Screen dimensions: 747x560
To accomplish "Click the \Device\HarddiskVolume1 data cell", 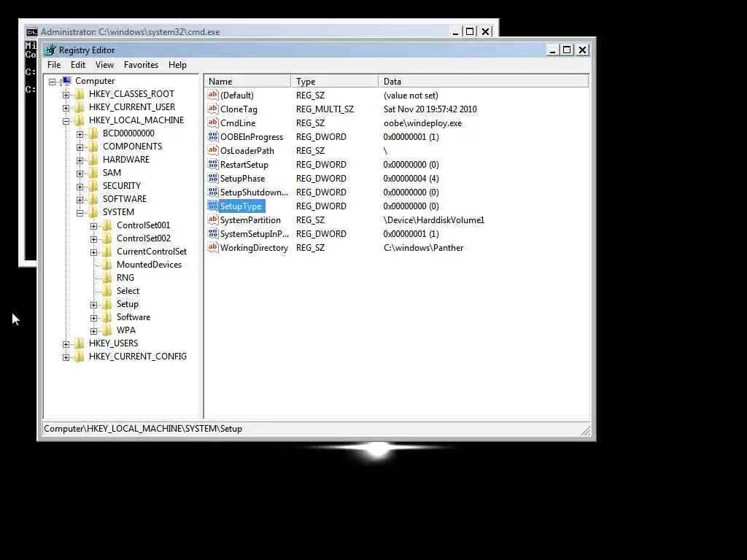I will [x=433, y=220].
